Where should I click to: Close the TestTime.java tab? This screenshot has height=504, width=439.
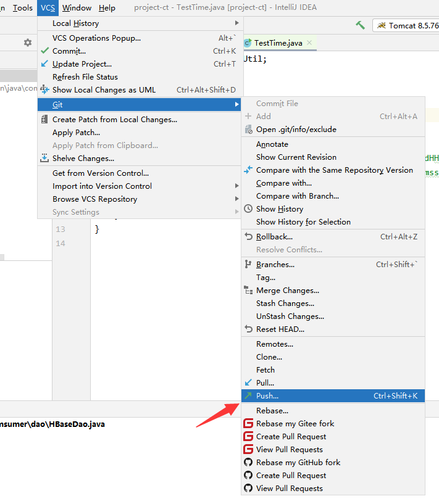tap(309, 43)
